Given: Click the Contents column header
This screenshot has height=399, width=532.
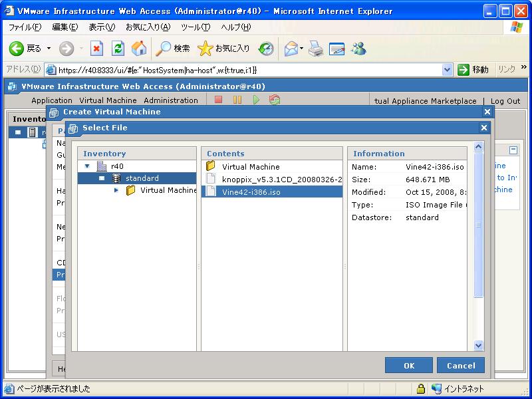Looking at the screenshot, I should [272, 154].
